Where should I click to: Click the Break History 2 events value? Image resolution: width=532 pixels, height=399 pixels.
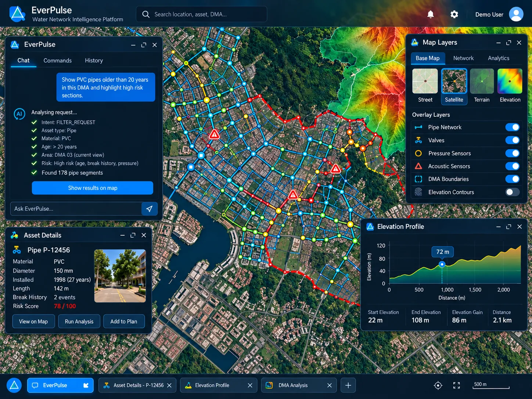(x=65, y=297)
